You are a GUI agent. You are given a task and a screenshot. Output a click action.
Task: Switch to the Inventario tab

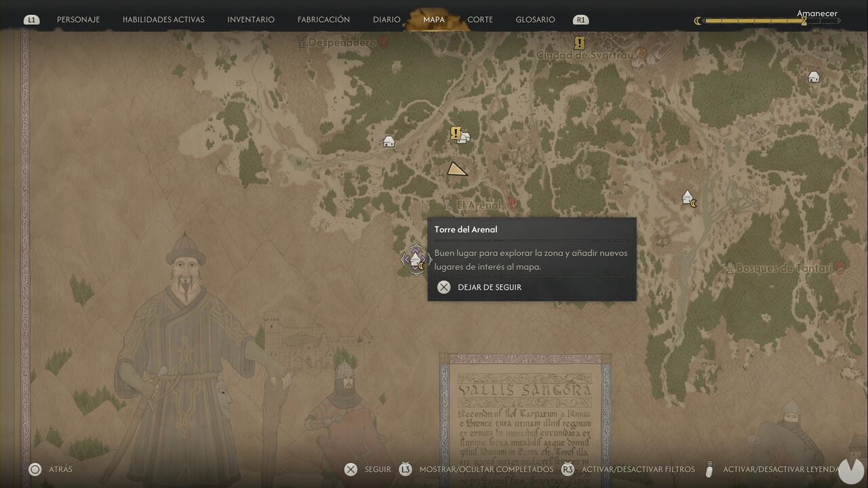click(x=251, y=20)
